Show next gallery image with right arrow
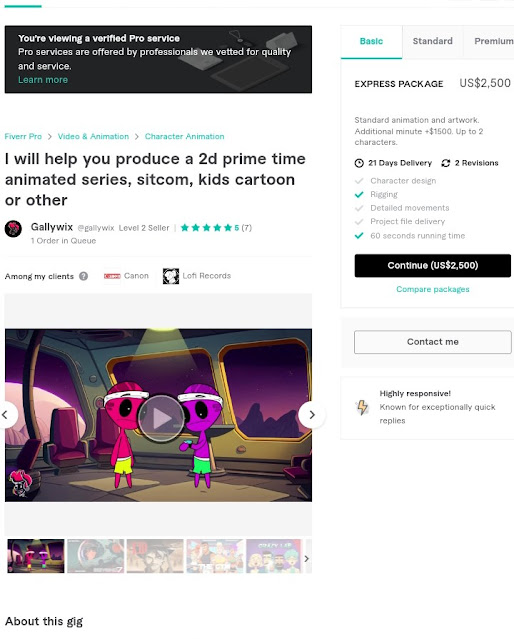 (x=312, y=415)
